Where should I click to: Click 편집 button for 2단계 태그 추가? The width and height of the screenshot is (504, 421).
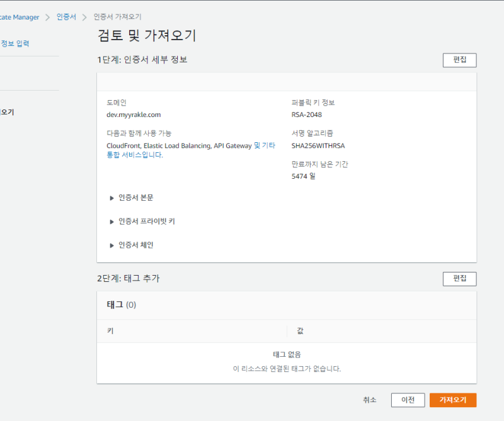(459, 279)
